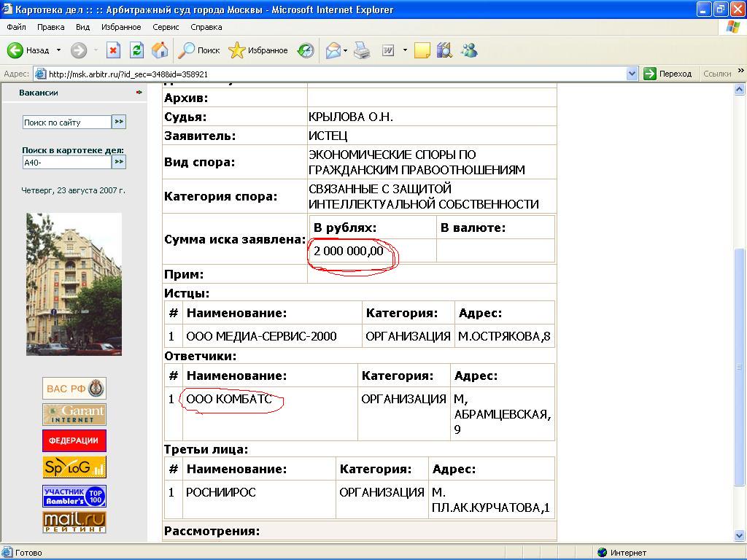Submit case file search arrow button
Image resolution: width=747 pixels, height=560 pixels.
click(x=119, y=162)
